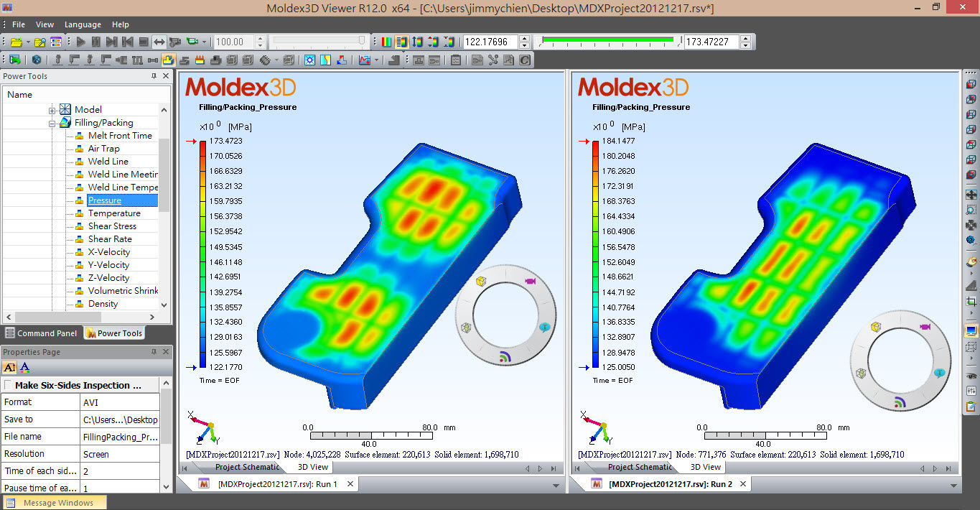This screenshot has width=980, height=510.
Task: Pause the animation playback
Action: [x=96, y=42]
